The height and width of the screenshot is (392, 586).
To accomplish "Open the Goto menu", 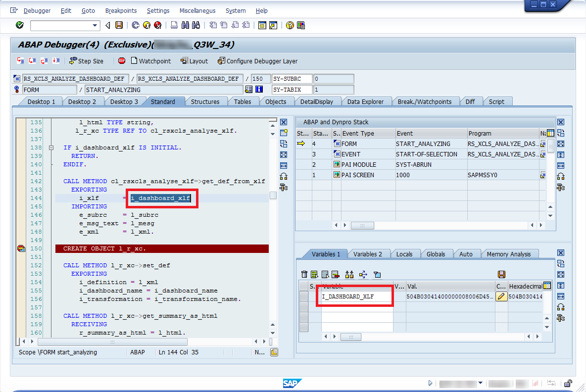I will pos(88,11).
